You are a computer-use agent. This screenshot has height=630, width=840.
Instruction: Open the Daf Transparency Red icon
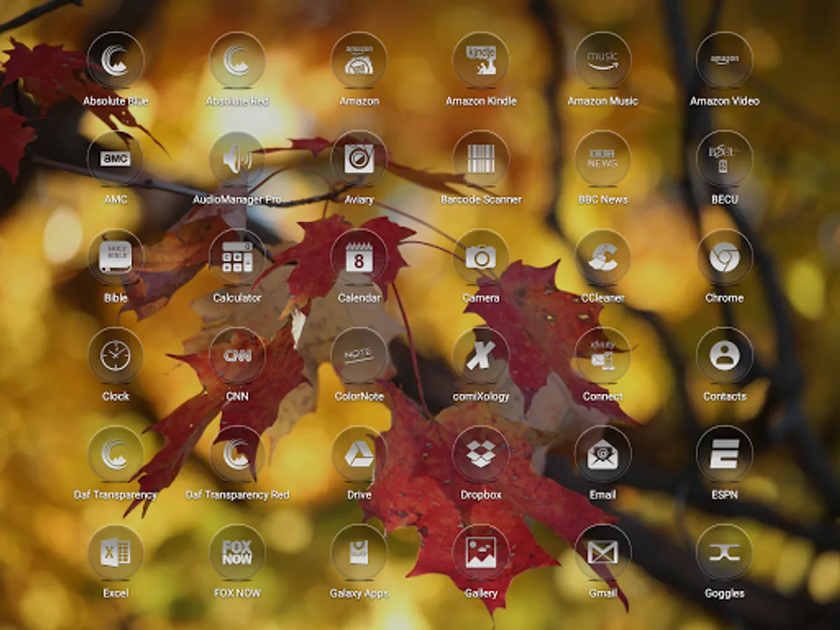click(237, 454)
